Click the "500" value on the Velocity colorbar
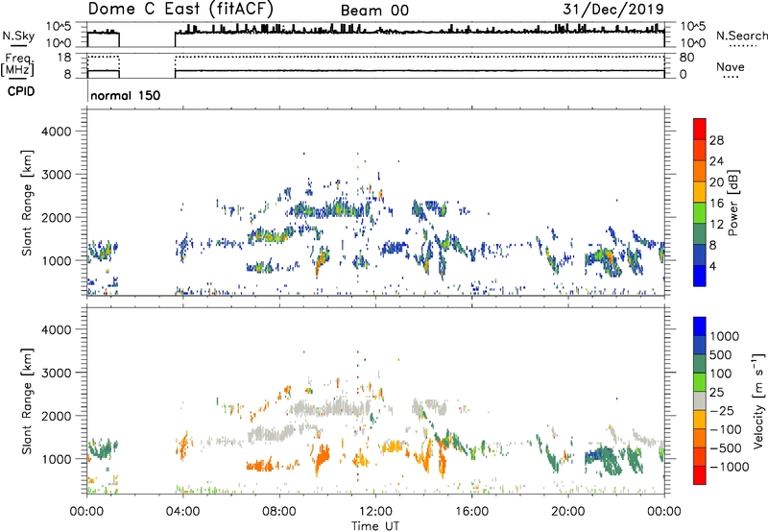Viewport: 768px width, 532px height. click(721, 355)
